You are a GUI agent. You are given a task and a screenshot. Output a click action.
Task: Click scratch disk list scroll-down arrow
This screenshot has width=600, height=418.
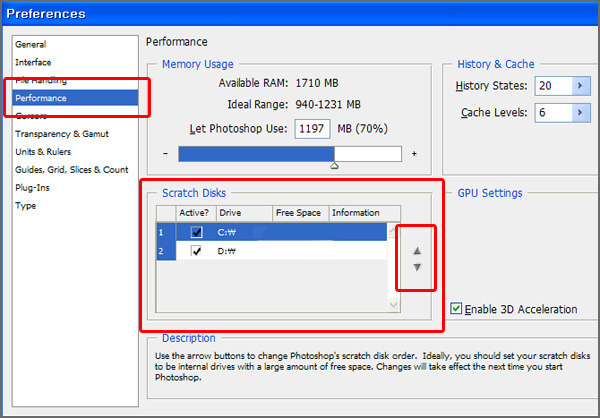(x=393, y=305)
